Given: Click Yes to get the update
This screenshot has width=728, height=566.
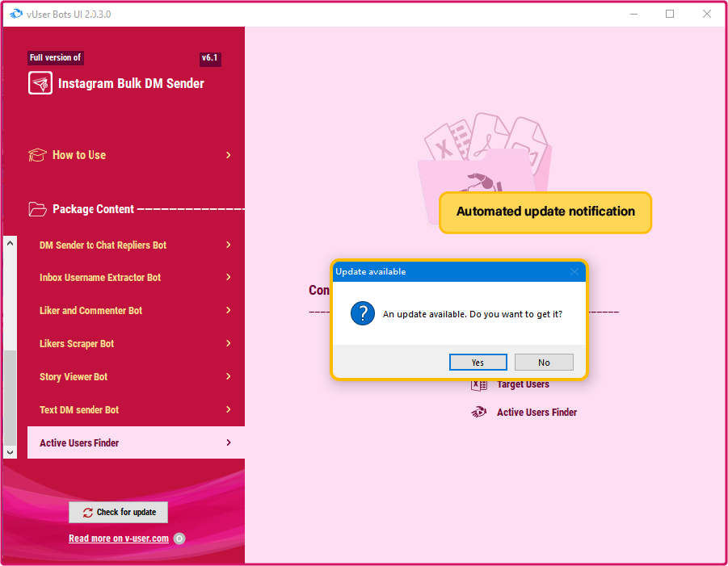Looking at the screenshot, I should tap(478, 363).
